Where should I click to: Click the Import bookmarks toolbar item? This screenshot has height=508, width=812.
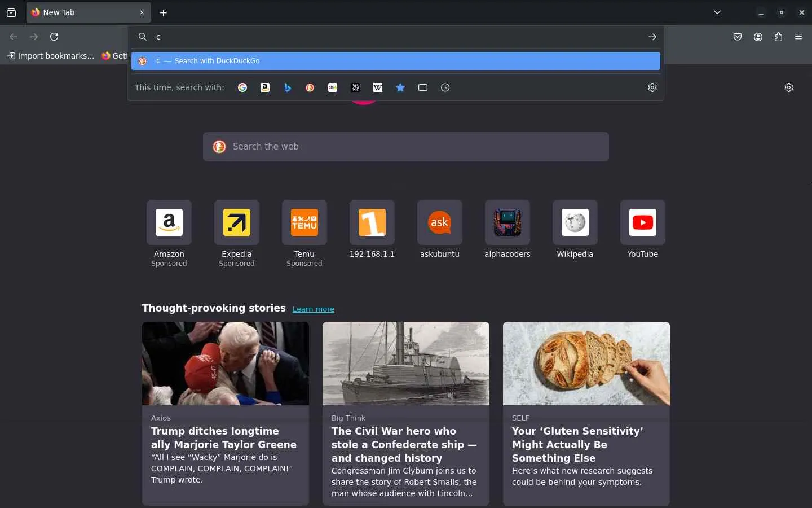(51, 56)
